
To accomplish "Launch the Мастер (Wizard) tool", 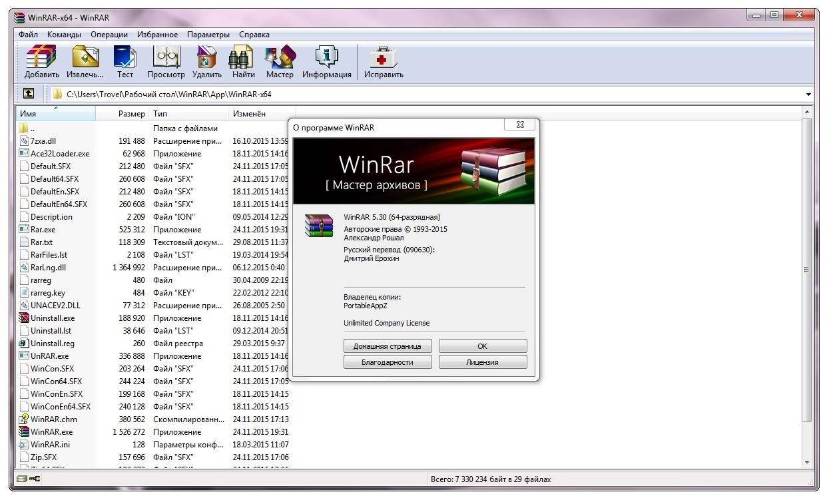I will pos(280,57).
